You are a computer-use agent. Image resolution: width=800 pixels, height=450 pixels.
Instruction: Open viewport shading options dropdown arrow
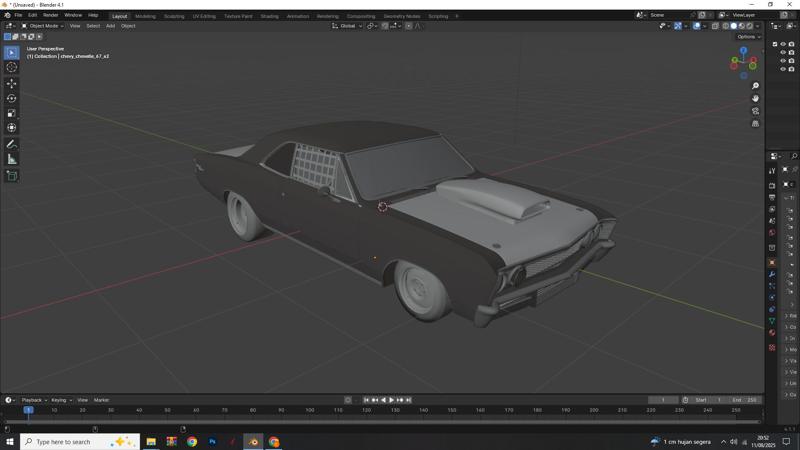coord(757,26)
